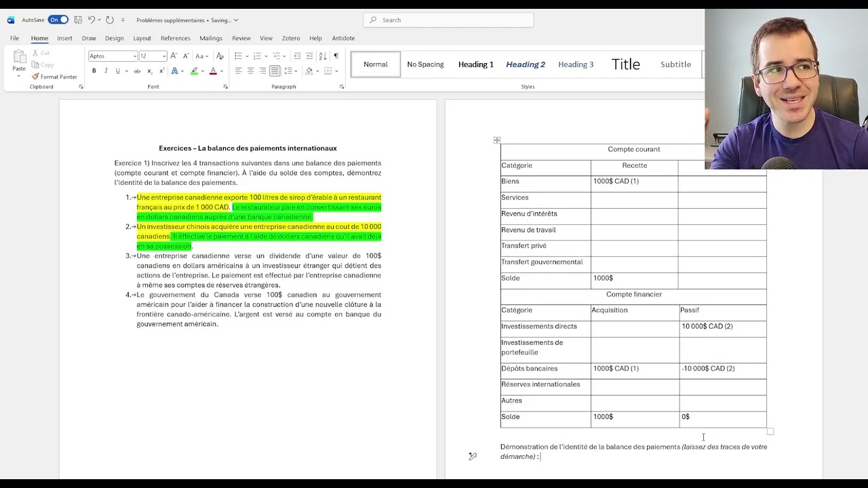
Task: Undo the last action
Action: [x=91, y=20]
